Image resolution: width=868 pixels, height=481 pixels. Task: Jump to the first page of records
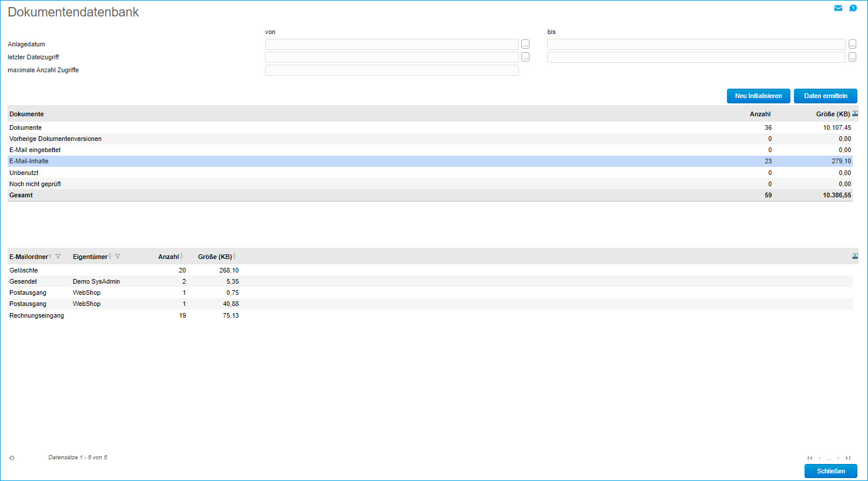810,458
